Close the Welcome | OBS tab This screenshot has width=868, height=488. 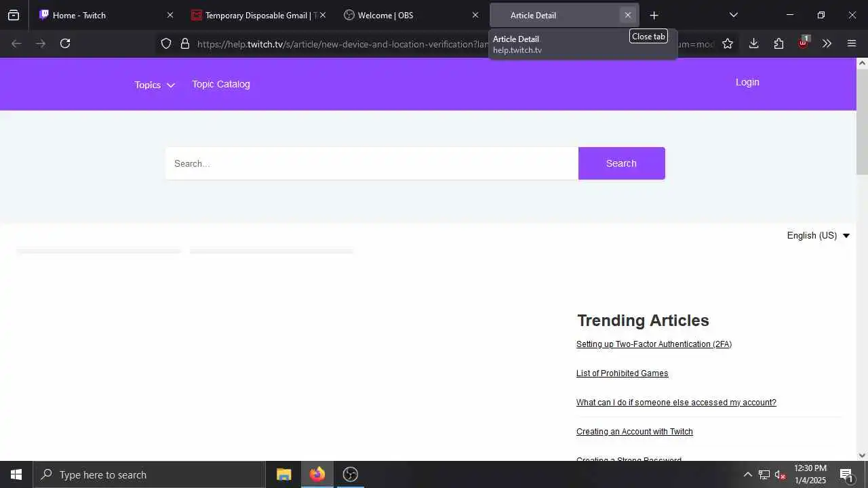pyautogui.click(x=475, y=15)
